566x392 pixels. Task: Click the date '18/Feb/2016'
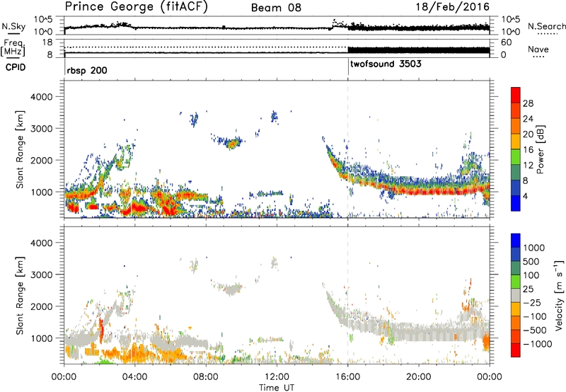pyautogui.click(x=453, y=7)
